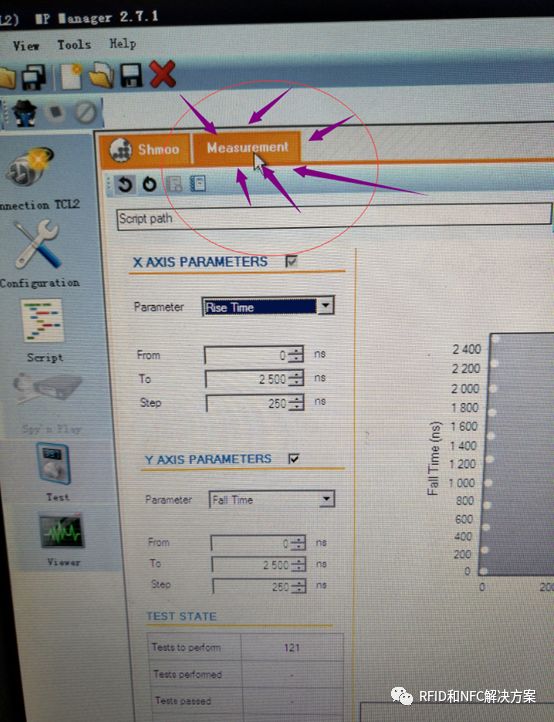Open the Script panel icon
Screen dimensions: 554x722
[x=42, y=320]
